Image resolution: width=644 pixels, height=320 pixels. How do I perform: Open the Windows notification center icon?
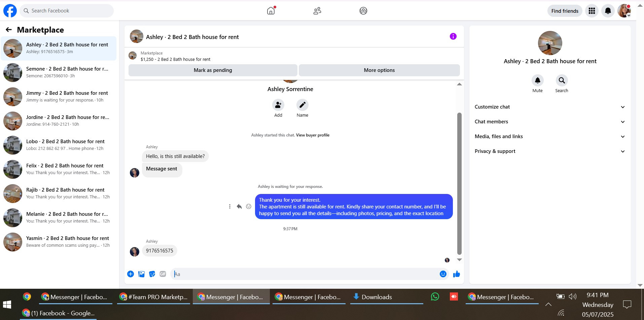point(627,305)
